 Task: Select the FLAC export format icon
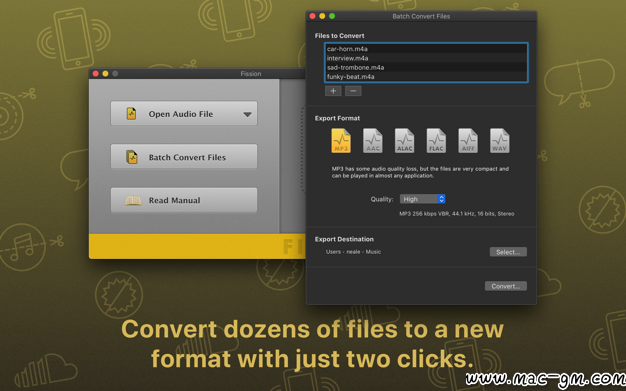click(x=436, y=141)
